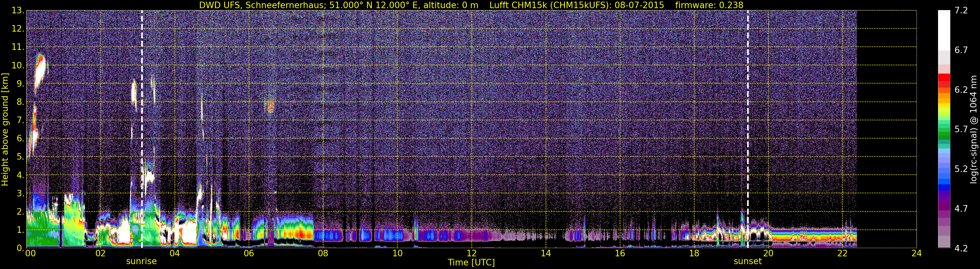Click the height axis tick label '1.'
The width and height of the screenshot is (980, 269).
(20, 230)
